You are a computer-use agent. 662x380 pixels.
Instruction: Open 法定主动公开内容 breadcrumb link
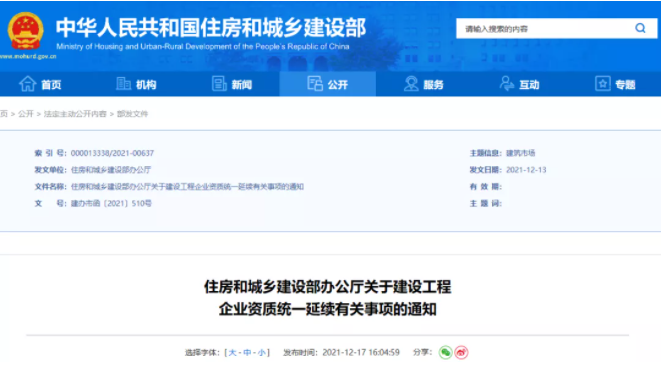(x=75, y=114)
